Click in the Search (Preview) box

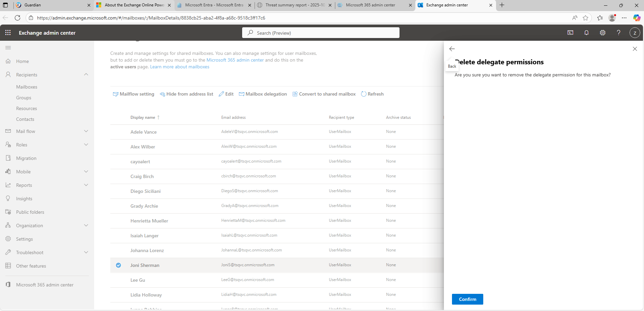[320, 33]
